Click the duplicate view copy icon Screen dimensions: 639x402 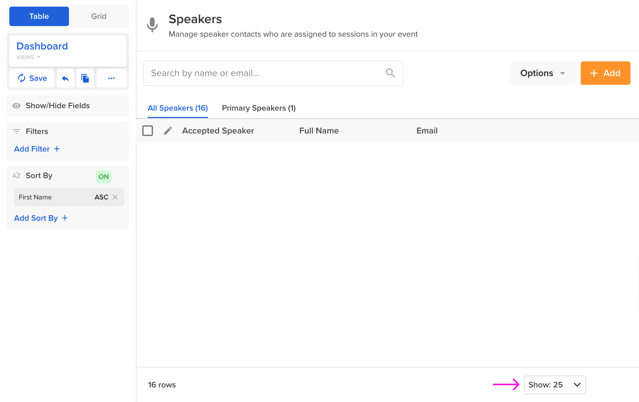pyautogui.click(x=85, y=78)
